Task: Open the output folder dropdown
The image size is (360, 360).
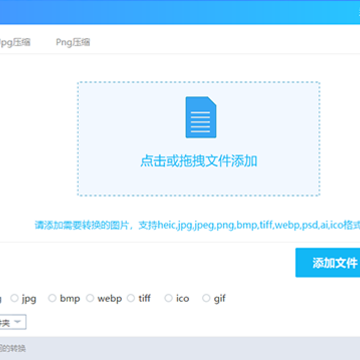Action: point(13,322)
